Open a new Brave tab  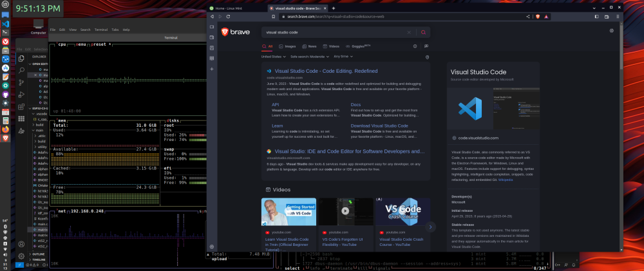click(x=334, y=8)
